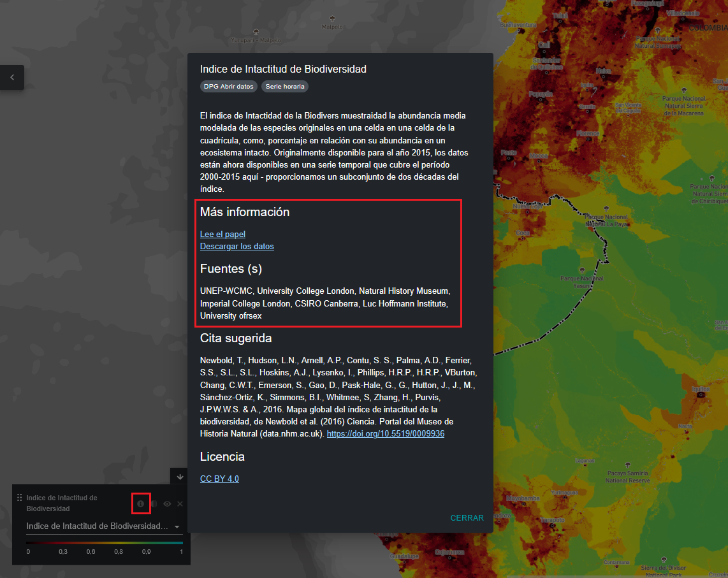This screenshot has height=578, width=728.
Task: Click the legend color gradient bar
Action: [104, 542]
